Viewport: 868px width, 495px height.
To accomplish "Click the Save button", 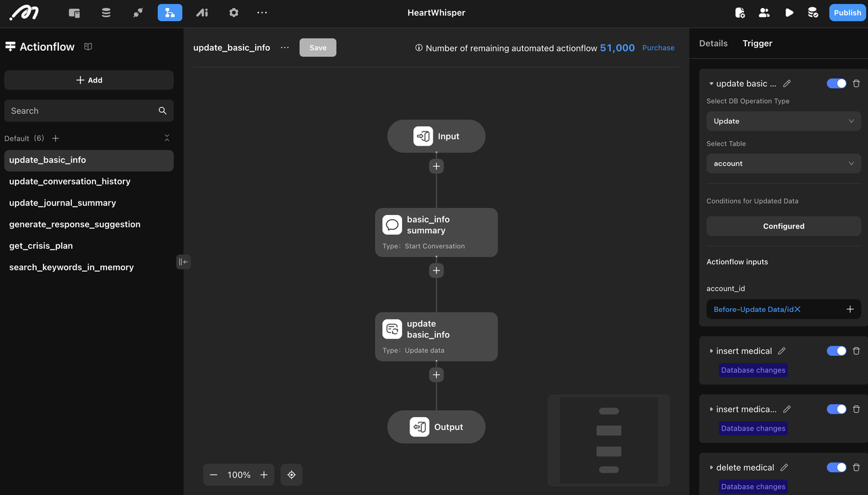I will (318, 47).
